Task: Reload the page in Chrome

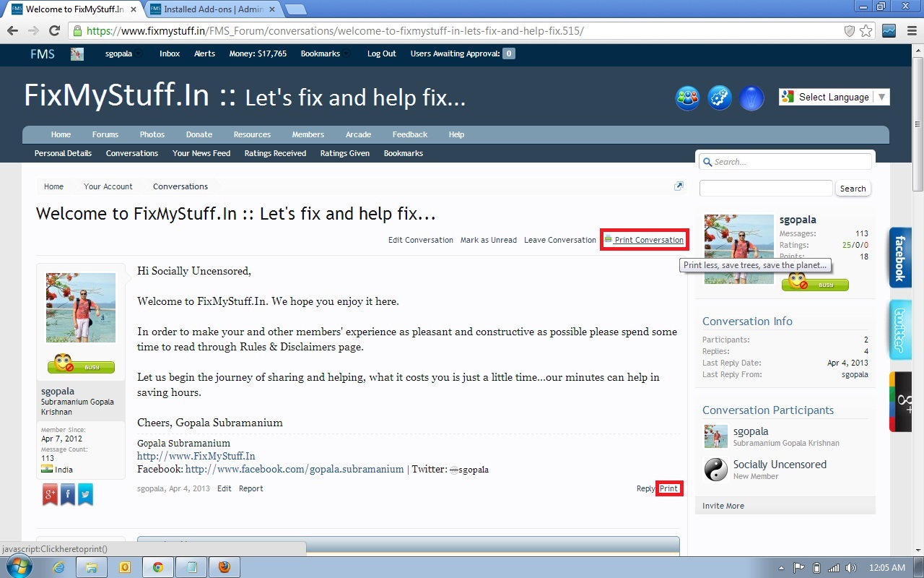Action: pyautogui.click(x=54, y=31)
